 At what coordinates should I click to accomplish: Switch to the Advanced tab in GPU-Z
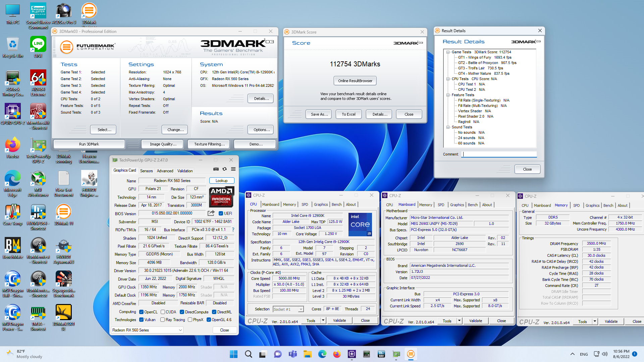165,171
